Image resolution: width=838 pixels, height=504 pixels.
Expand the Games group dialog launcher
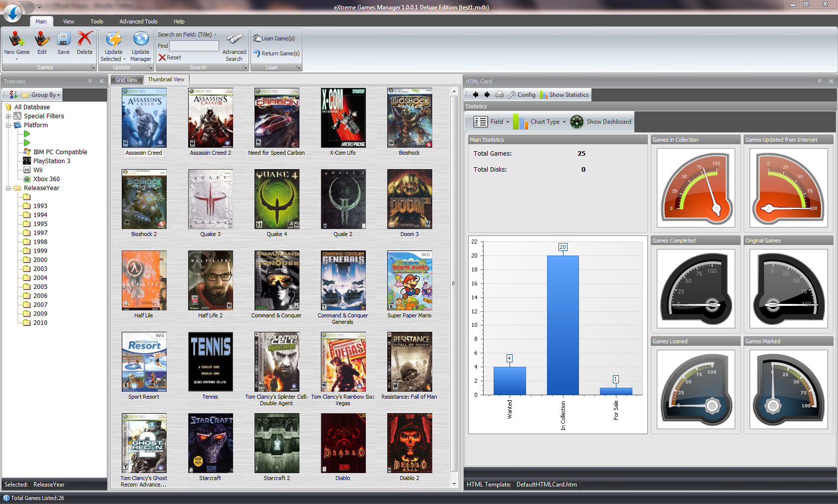click(92, 67)
